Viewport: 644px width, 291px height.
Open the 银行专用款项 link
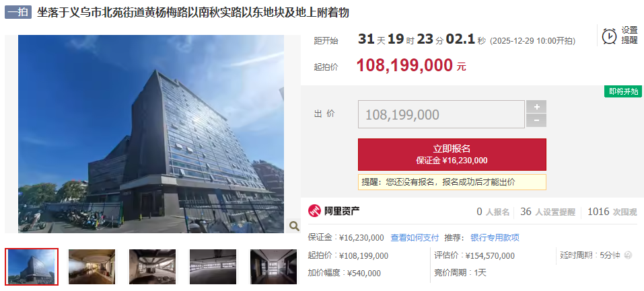coord(495,238)
